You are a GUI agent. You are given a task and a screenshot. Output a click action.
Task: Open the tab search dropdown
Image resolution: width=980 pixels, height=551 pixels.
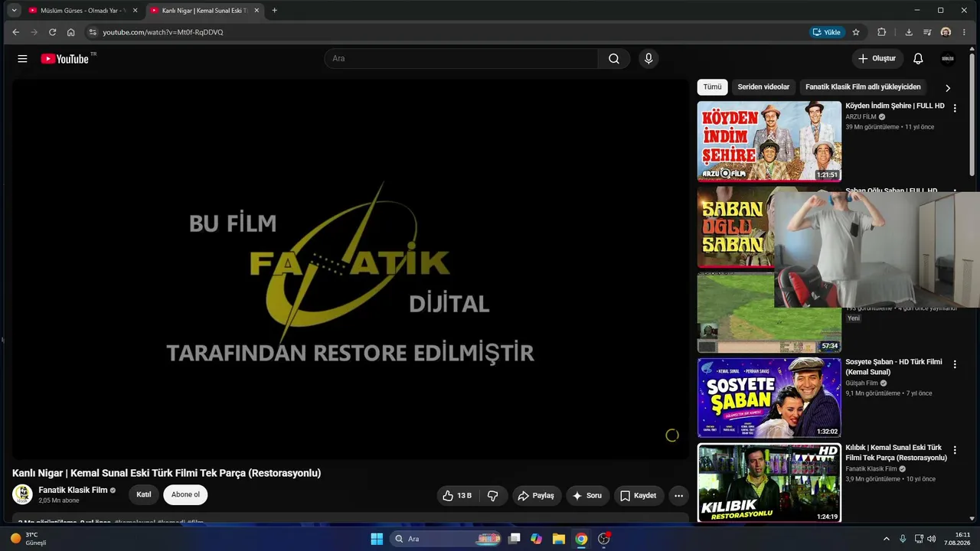click(x=14, y=11)
